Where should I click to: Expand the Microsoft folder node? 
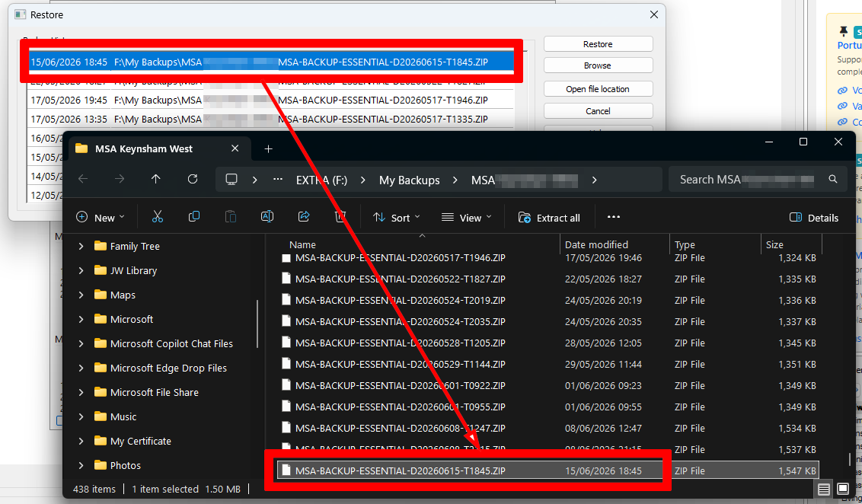tap(81, 319)
